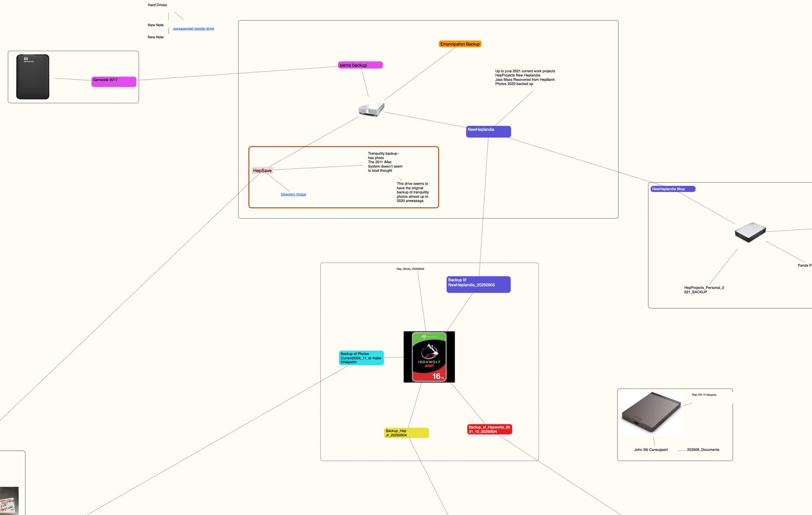Viewport: 812px width, 515px height.
Task: Click the partially visible photo thumbnail at bottom-left
Action: pyautogui.click(x=9, y=501)
